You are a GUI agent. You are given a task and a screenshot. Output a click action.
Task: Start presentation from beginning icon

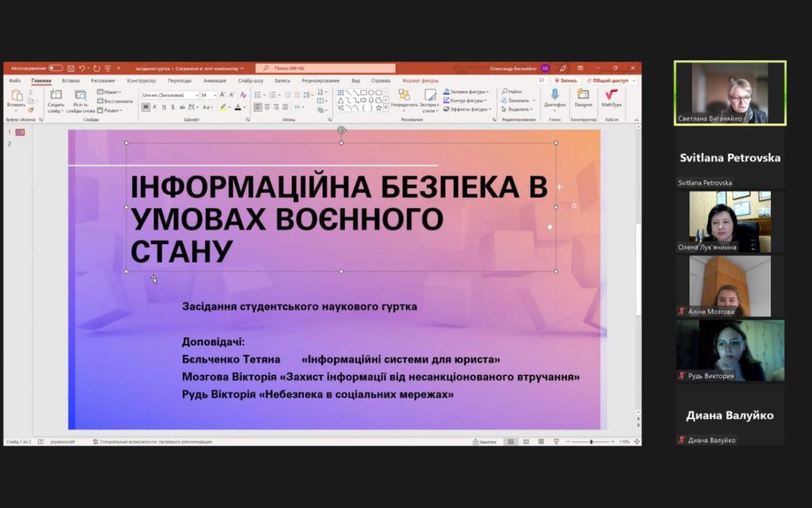(108, 68)
